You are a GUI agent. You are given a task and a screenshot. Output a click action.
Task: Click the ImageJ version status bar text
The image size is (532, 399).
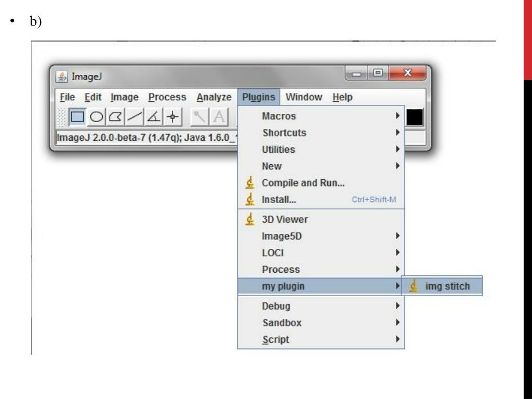click(x=147, y=138)
